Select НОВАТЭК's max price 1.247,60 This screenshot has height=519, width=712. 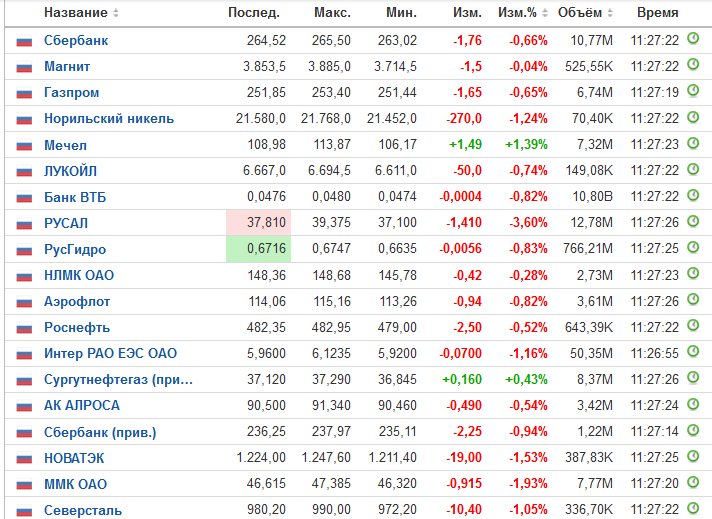[x=326, y=457]
